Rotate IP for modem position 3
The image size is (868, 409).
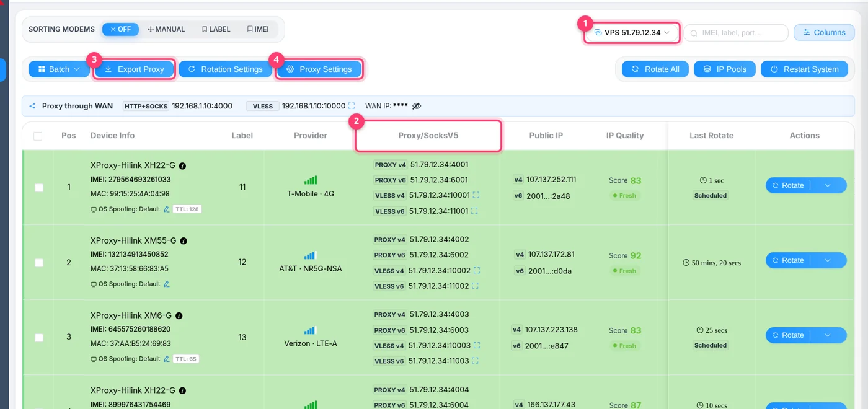[788, 335]
